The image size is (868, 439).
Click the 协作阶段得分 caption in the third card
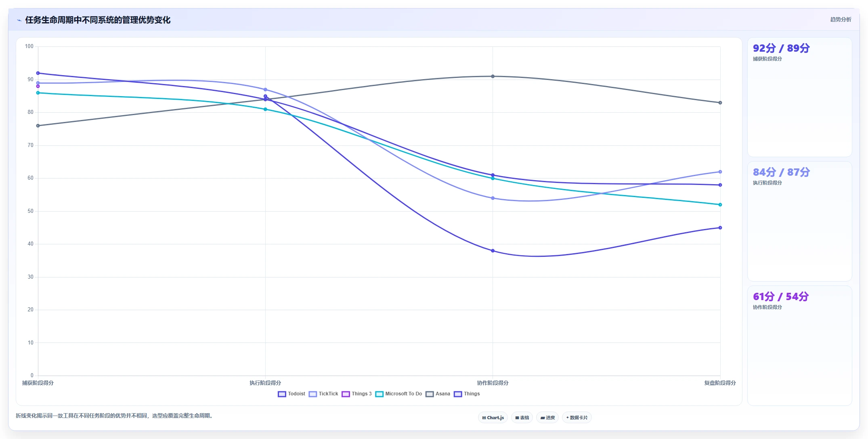point(767,307)
